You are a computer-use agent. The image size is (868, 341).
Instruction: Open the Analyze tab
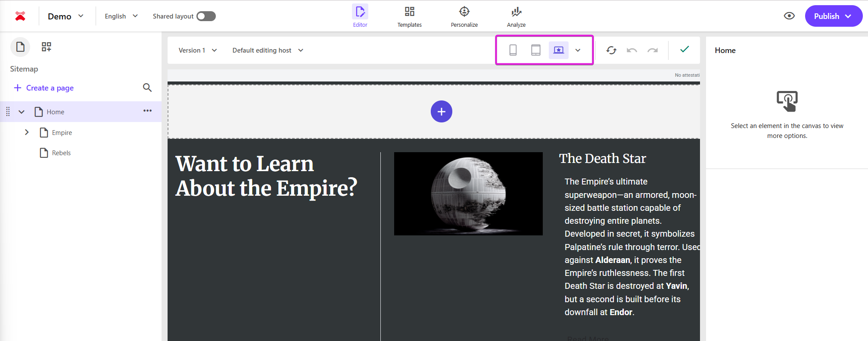click(x=516, y=16)
